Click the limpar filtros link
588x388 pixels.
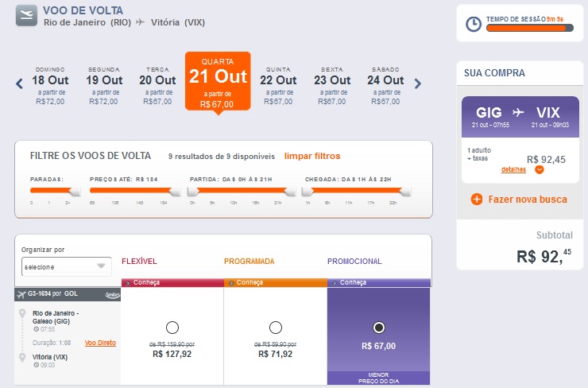point(312,156)
